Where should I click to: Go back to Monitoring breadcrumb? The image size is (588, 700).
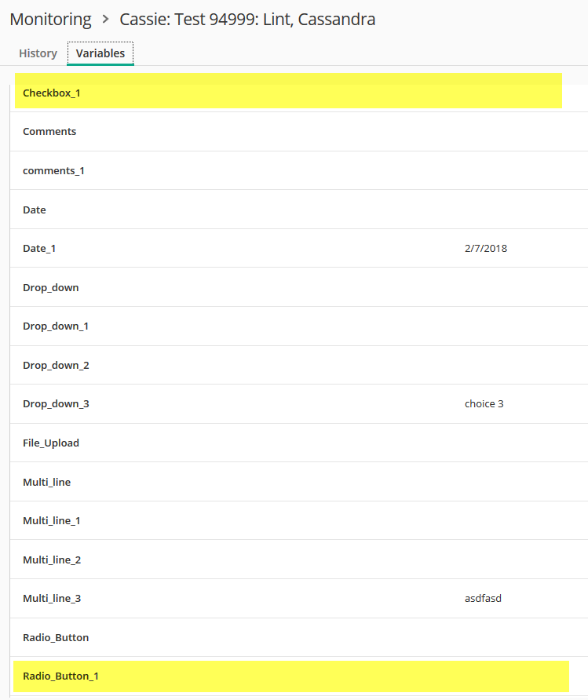50,19
